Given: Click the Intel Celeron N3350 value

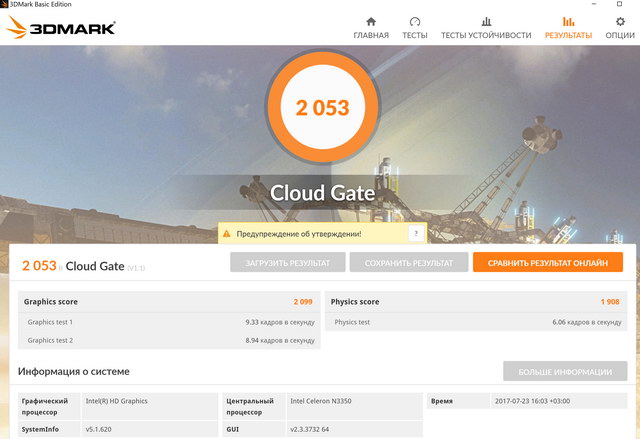Looking at the screenshot, I should (x=321, y=401).
